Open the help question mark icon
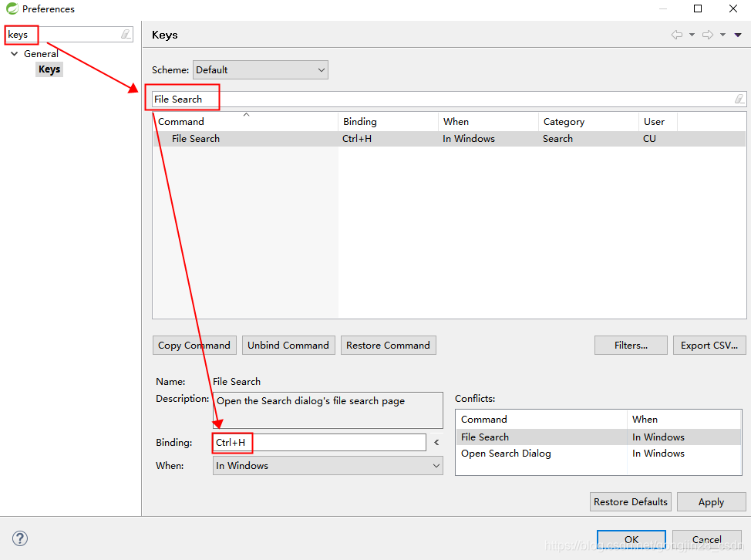This screenshot has width=751, height=560. 20,538
